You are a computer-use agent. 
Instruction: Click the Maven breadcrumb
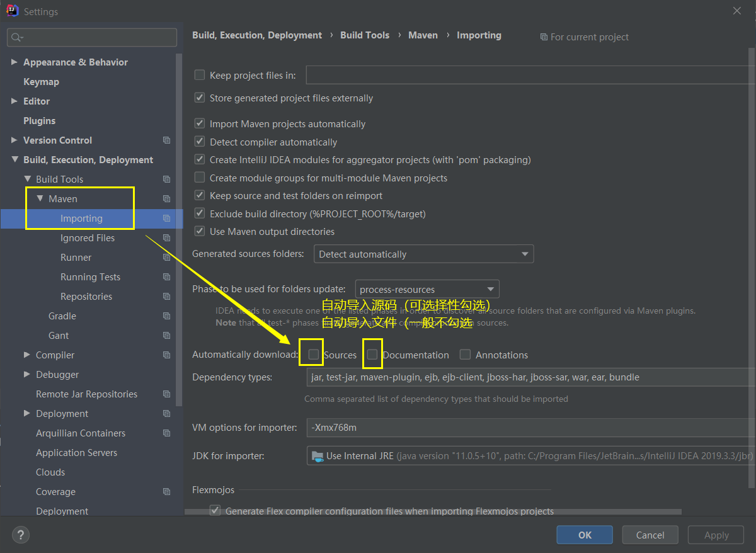pos(423,35)
